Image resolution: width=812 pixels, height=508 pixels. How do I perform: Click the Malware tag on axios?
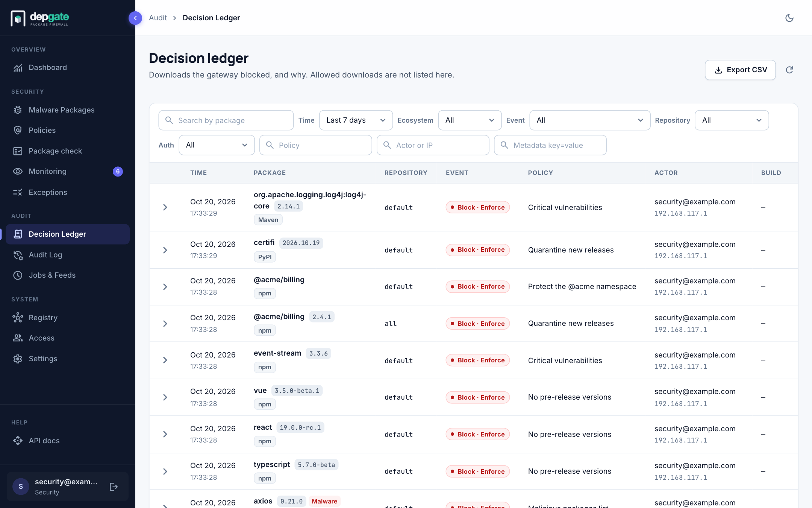(324, 501)
